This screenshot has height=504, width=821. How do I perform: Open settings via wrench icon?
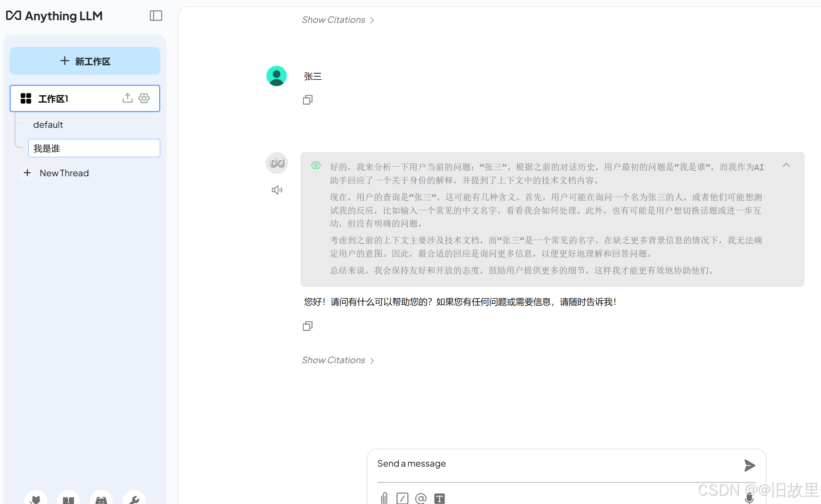tap(134, 499)
